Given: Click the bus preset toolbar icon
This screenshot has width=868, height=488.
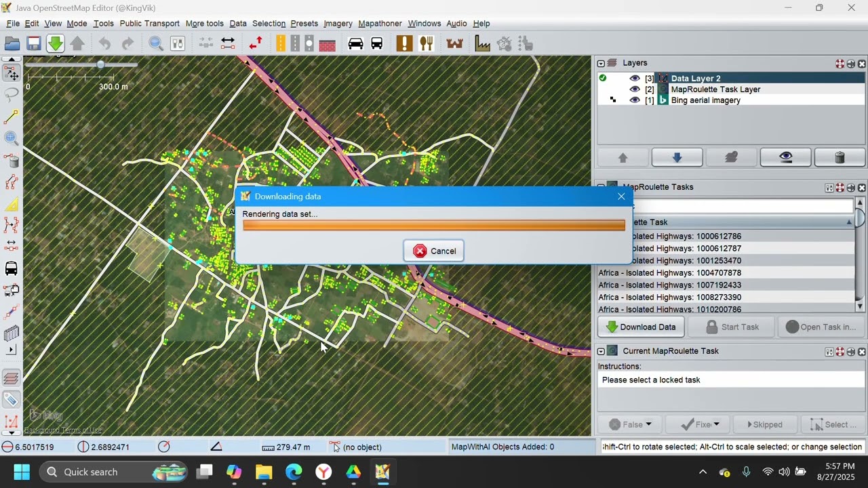Looking at the screenshot, I should (x=376, y=43).
